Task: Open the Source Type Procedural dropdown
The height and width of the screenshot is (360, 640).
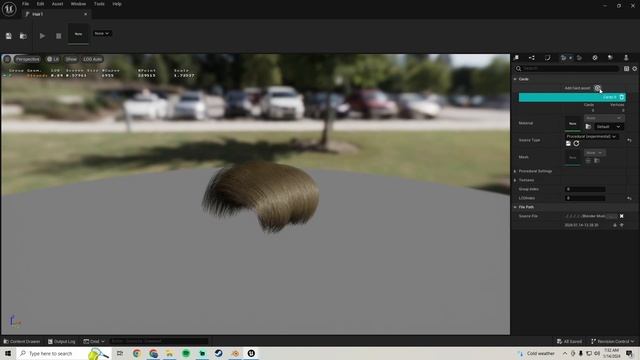Action: click(591, 136)
